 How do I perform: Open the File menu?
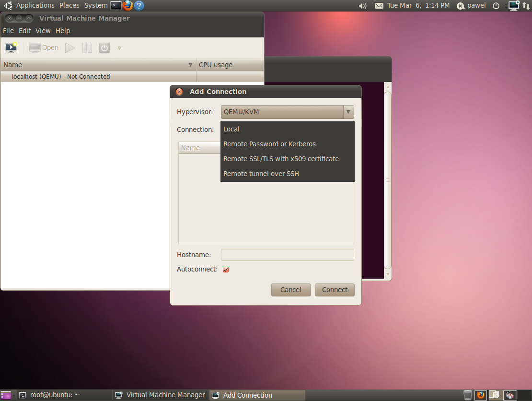[x=9, y=31]
